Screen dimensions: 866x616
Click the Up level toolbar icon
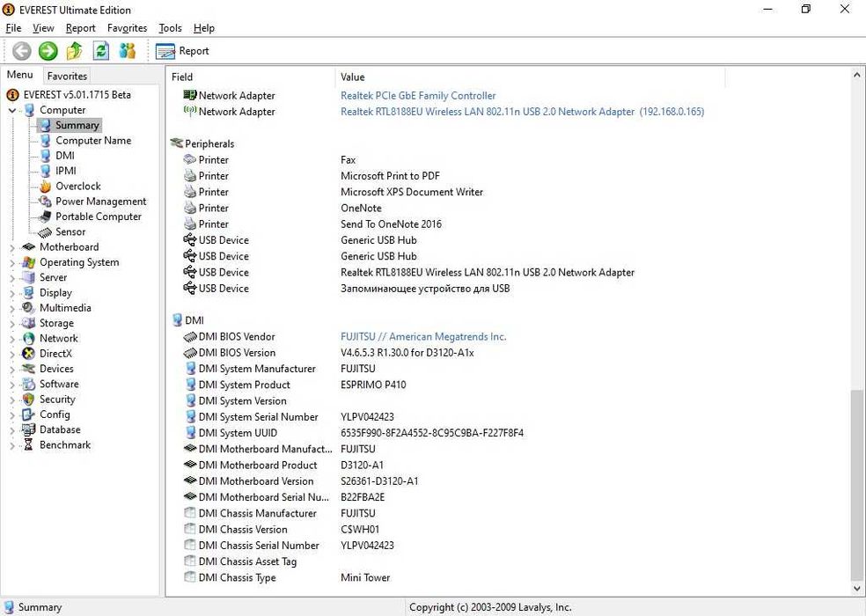click(74, 51)
